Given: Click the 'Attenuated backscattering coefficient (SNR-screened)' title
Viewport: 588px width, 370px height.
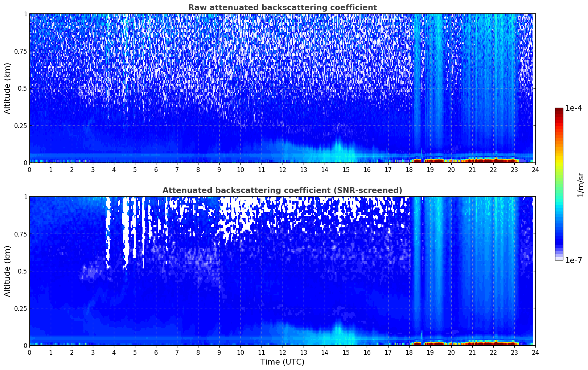Looking at the screenshot, I should (282, 190).
